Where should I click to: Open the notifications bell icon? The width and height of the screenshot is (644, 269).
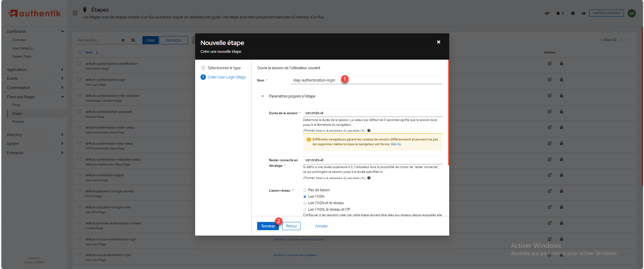coord(558,13)
